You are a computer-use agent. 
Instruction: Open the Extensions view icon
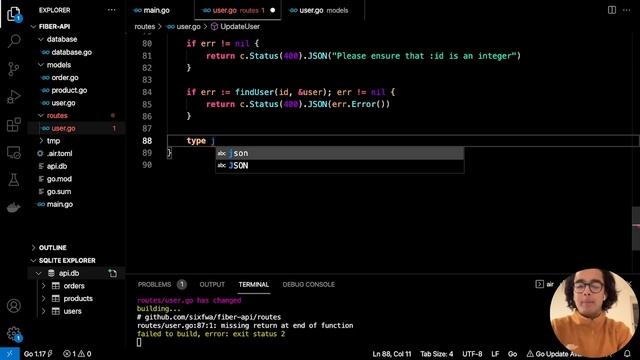pyautogui.click(x=13, y=124)
